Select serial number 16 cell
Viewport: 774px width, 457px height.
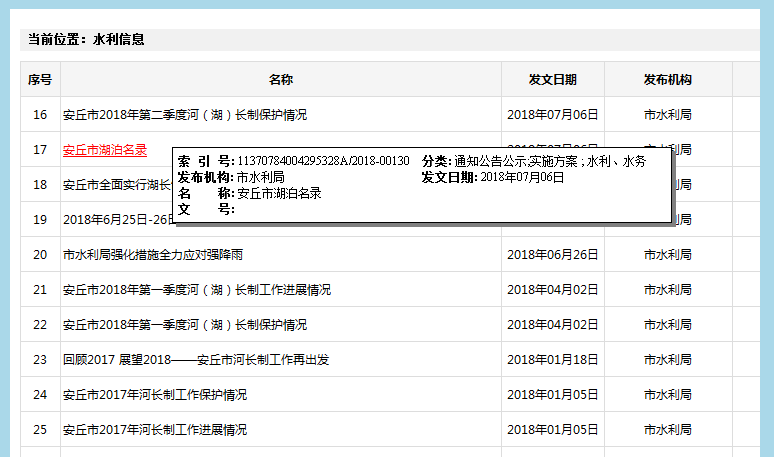coord(40,114)
